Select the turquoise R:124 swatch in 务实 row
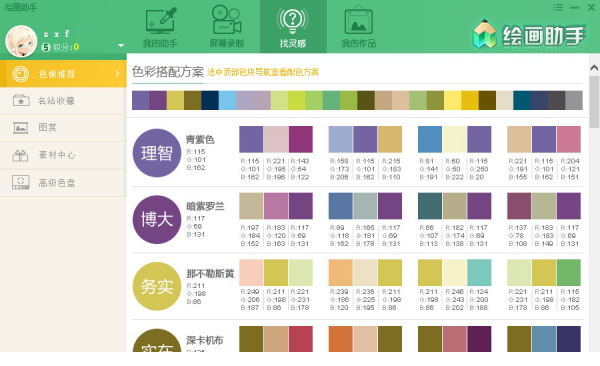Screen dimensions: 600x366 click(479, 273)
